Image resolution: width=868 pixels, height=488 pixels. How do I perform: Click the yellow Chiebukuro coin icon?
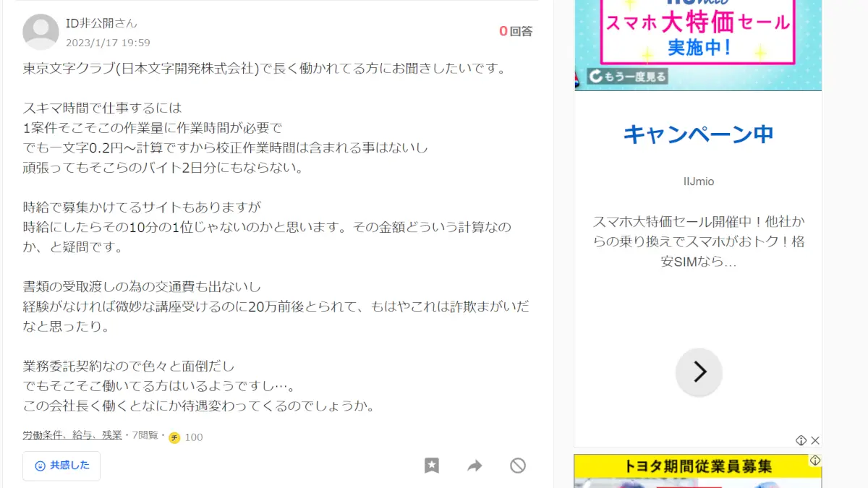click(174, 437)
